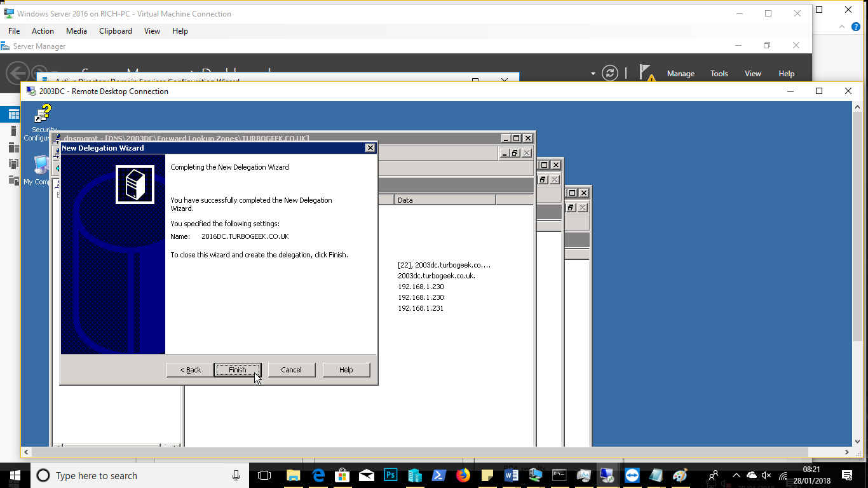Click the taskbar search box
Screen dimensions: 868x488
pos(140,475)
